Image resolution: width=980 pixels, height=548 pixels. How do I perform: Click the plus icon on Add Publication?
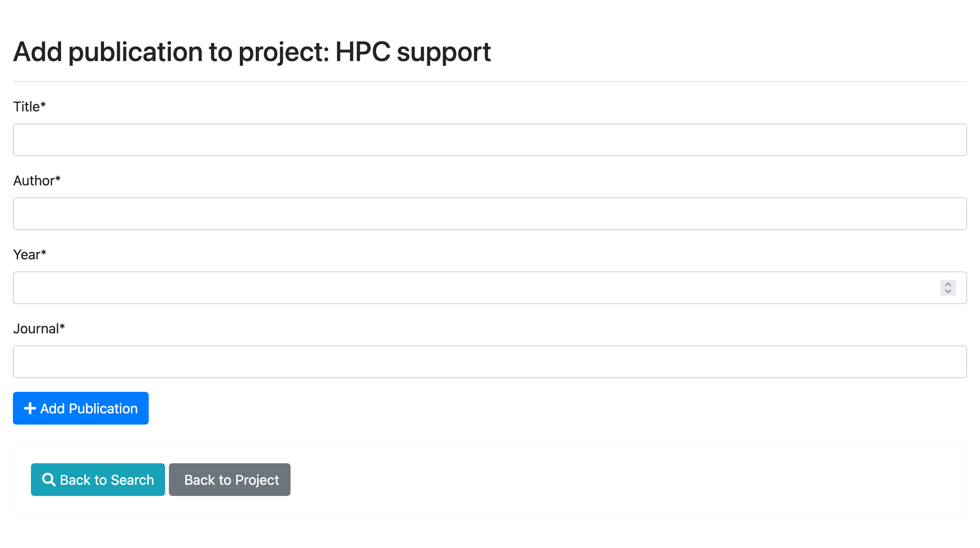pos(30,408)
